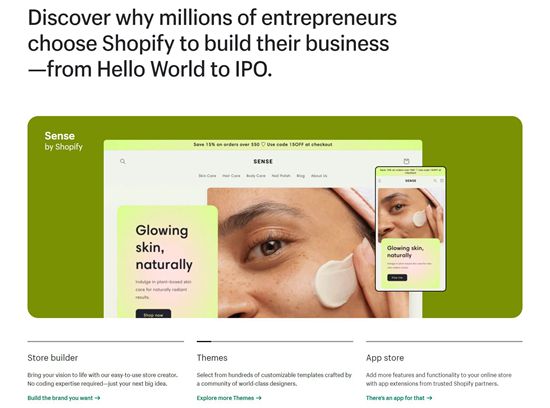Click the search icon in mobile Sense preview
Screen dimensions: 550x408
[x=435, y=181]
